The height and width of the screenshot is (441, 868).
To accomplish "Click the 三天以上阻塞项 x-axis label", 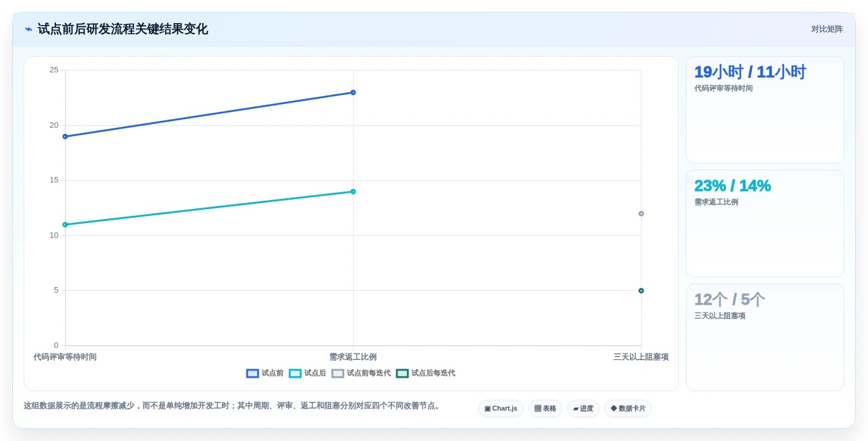I will 641,357.
